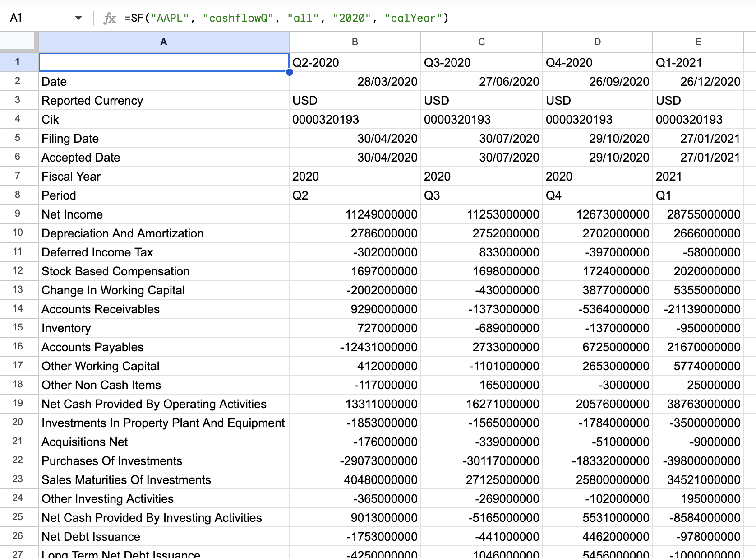Click the date 28/03/2020 cell
Image resolution: width=756 pixels, height=558 pixels.
tap(355, 82)
